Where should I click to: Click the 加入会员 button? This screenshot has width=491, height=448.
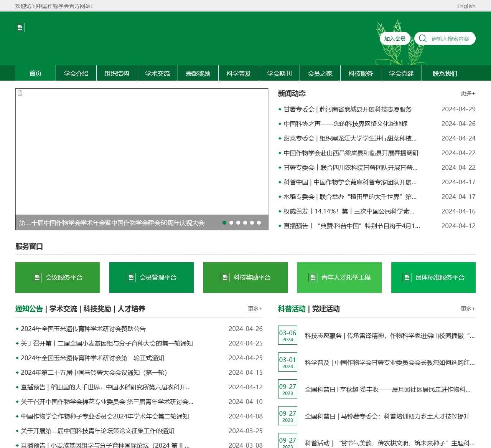[x=395, y=38]
